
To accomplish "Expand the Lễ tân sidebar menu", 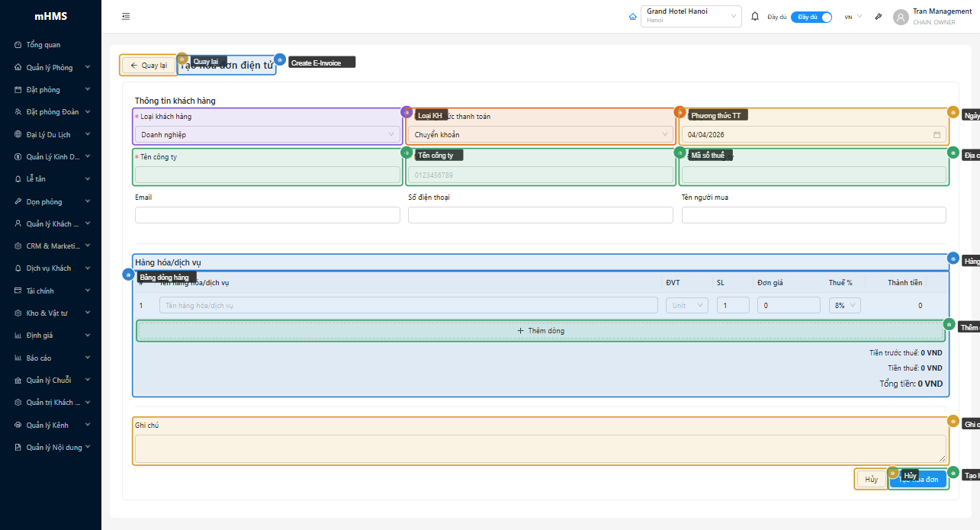I will coord(50,179).
